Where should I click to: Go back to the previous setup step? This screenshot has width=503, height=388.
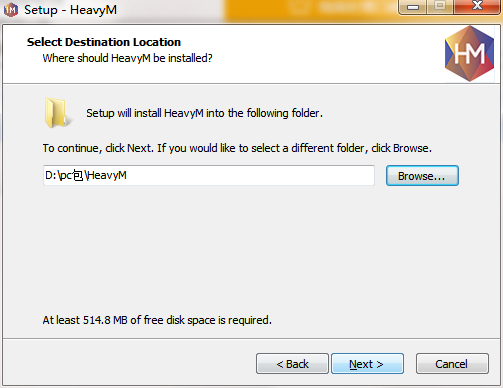(292, 364)
